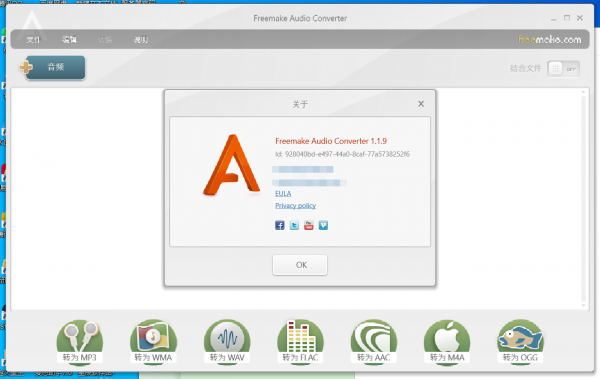Viewport: 600px width, 379px height.
Task: Open the Privacy policy link
Action: coord(295,206)
